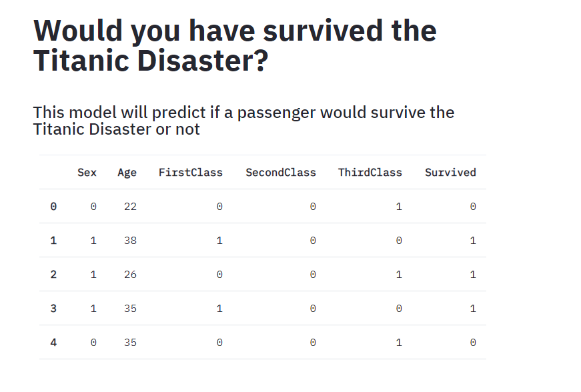Select the FirstClass column header

point(191,173)
